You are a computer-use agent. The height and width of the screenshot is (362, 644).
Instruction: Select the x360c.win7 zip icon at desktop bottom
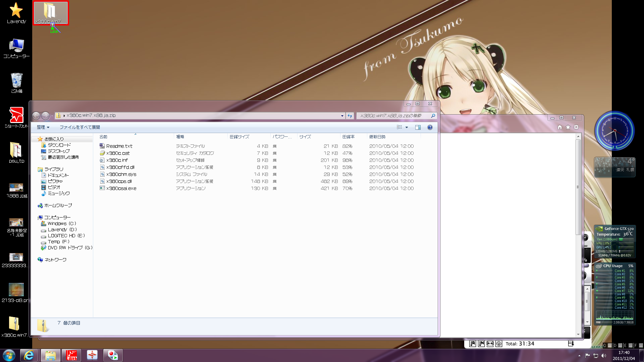pos(14,327)
